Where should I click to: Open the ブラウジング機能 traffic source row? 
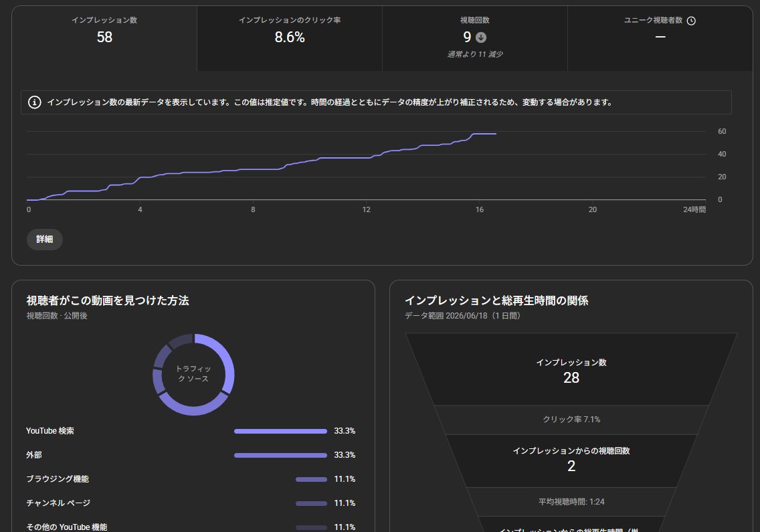[191, 478]
